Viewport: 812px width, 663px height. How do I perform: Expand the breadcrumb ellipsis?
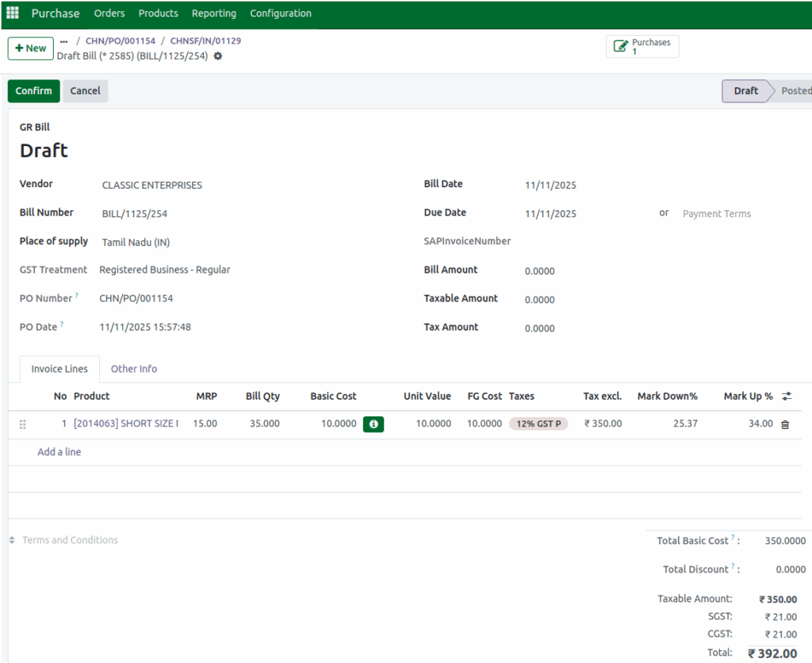[63, 40]
